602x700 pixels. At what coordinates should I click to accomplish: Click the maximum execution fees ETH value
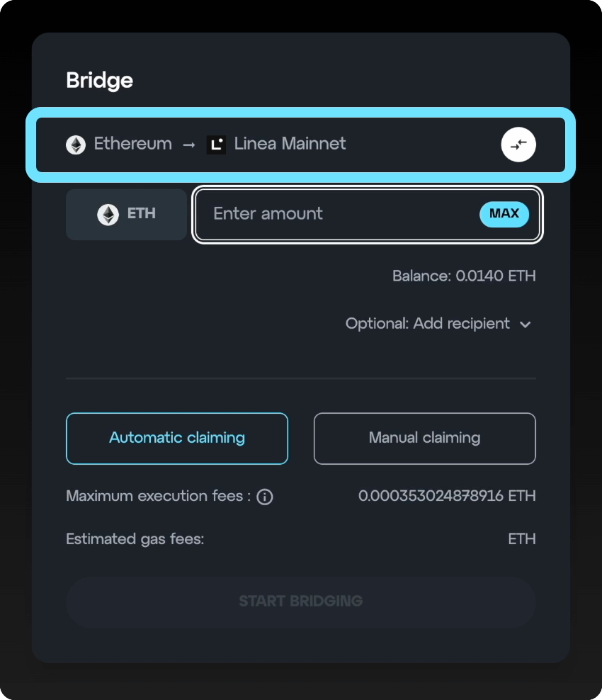[x=447, y=496]
